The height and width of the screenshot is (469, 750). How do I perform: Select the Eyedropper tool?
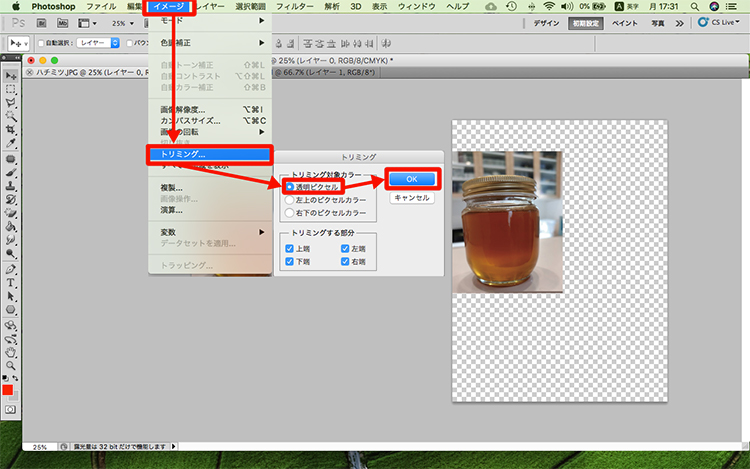point(11,143)
